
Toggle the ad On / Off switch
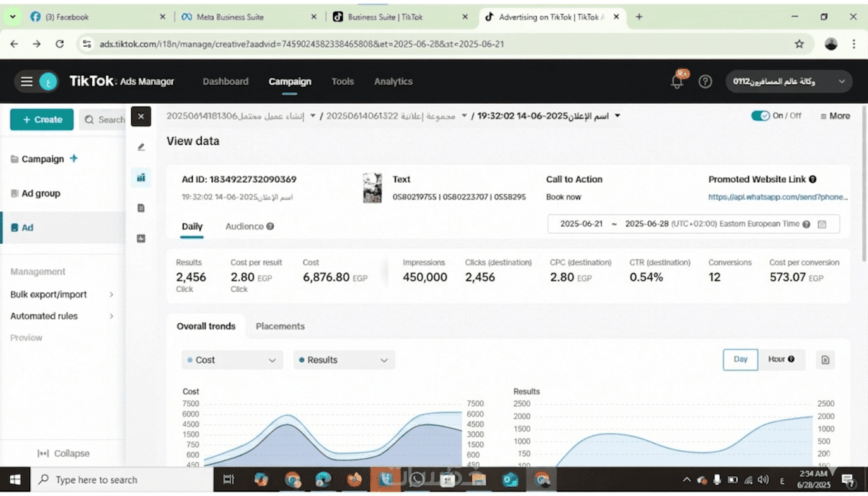click(x=760, y=116)
